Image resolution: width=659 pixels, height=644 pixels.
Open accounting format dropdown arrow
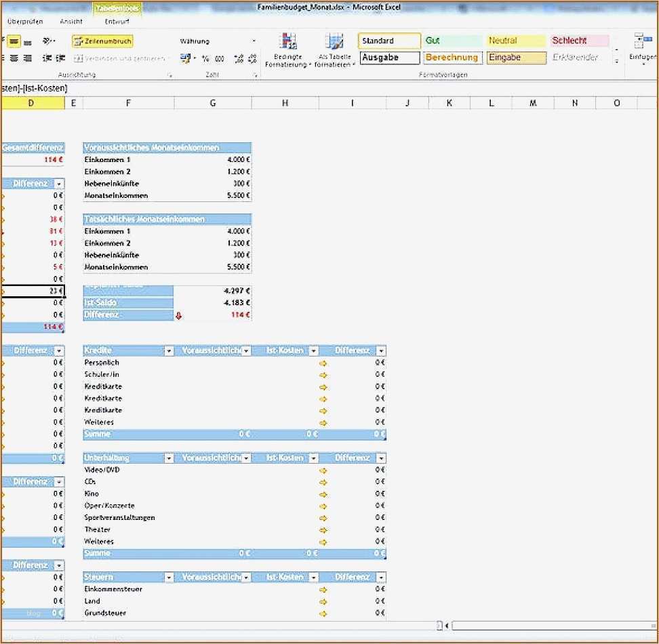[x=195, y=58]
